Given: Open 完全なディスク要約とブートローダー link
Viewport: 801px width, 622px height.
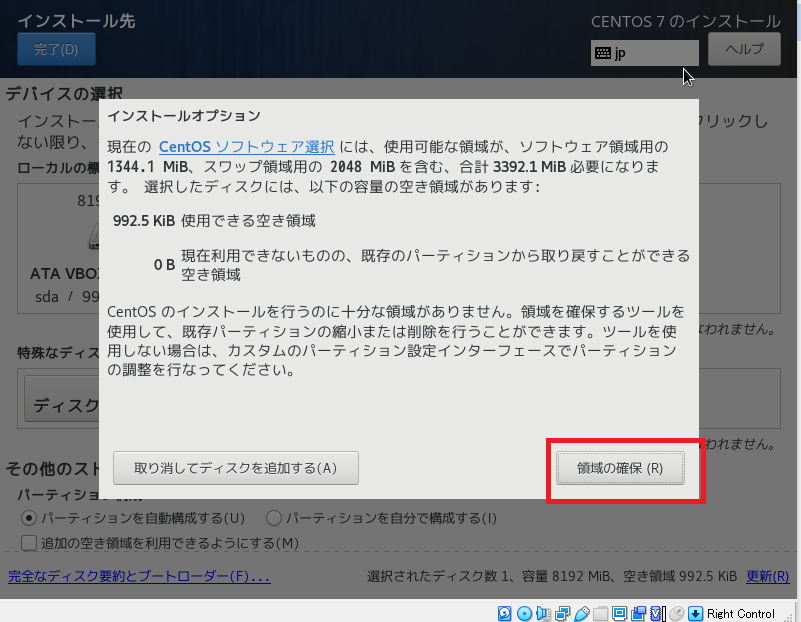Looking at the screenshot, I should 139,577.
